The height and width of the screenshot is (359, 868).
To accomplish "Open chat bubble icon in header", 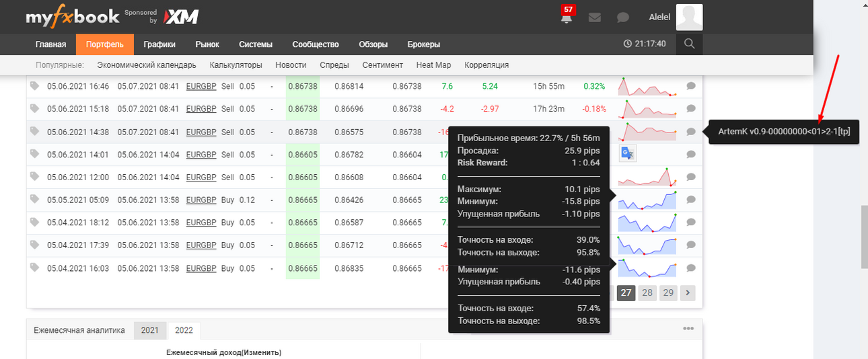I will (x=623, y=17).
